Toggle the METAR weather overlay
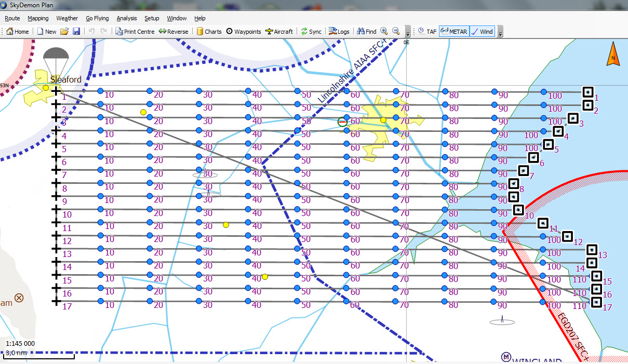 (454, 31)
